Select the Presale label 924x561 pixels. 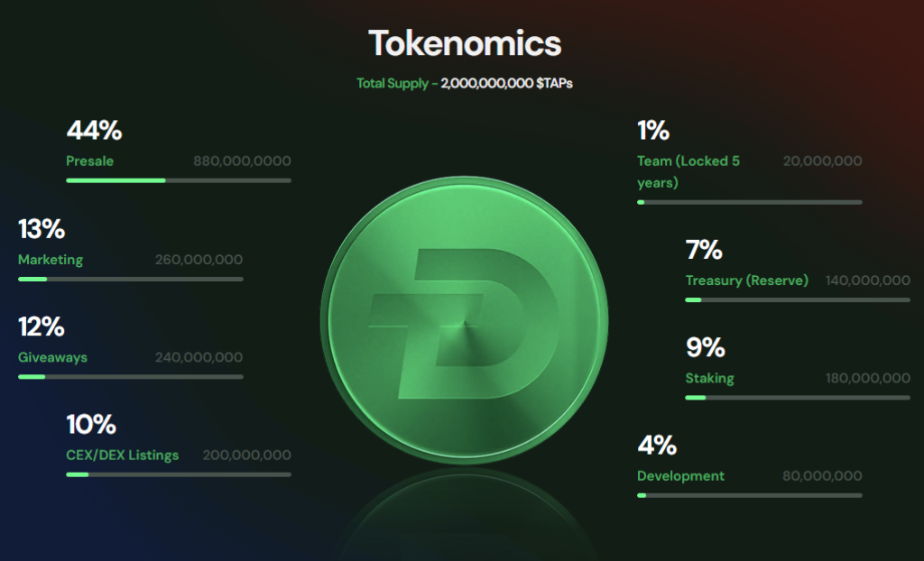90,161
